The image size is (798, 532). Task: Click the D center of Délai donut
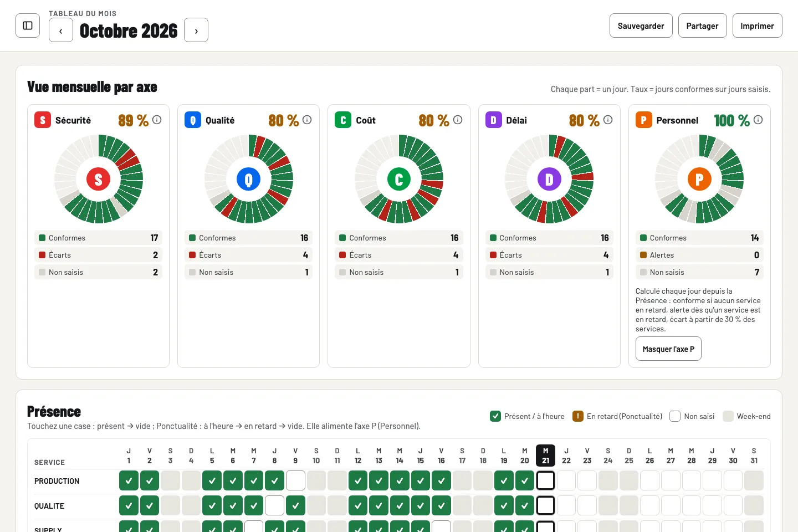point(549,179)
